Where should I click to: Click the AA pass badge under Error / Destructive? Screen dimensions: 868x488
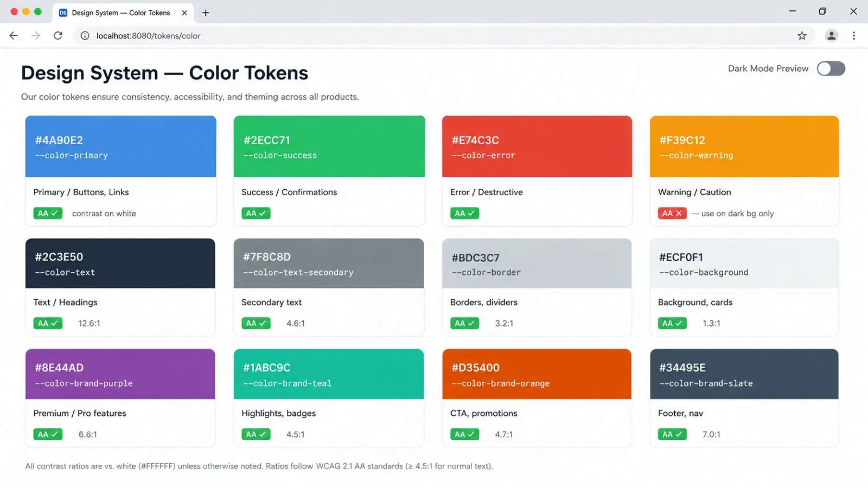[465, 213]
